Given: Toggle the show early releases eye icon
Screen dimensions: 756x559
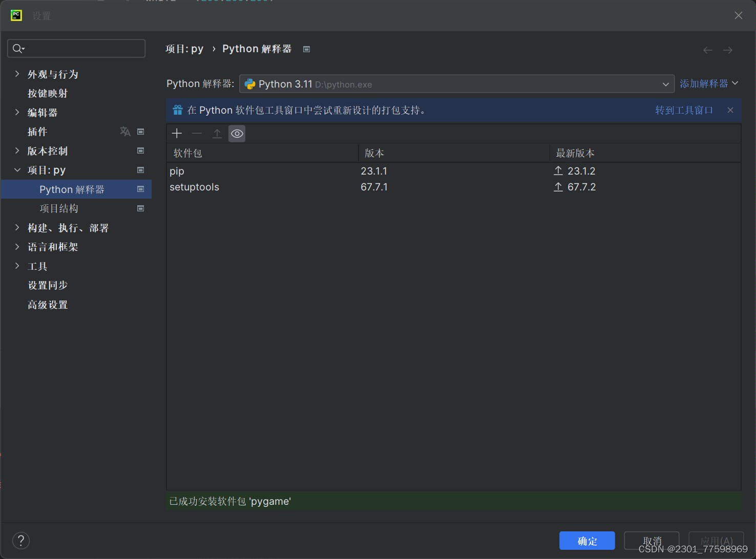Looking at the screenshot, I should [x=237, y=134].
